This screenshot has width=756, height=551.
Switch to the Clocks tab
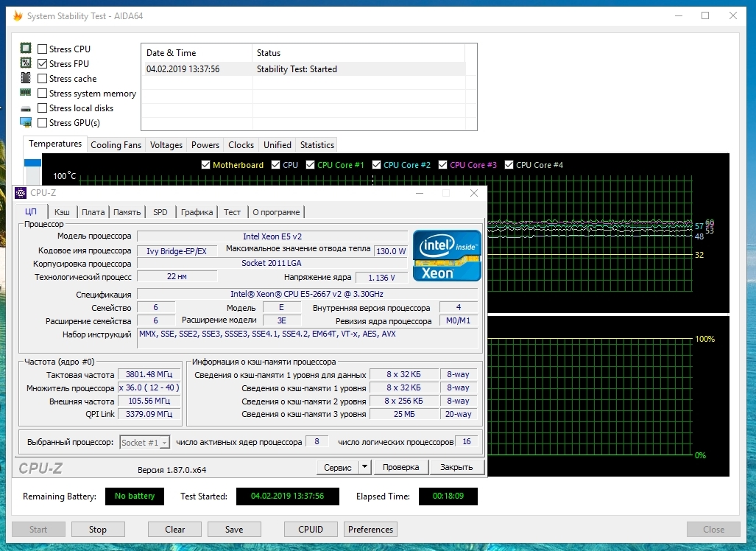tap(241, 144)
